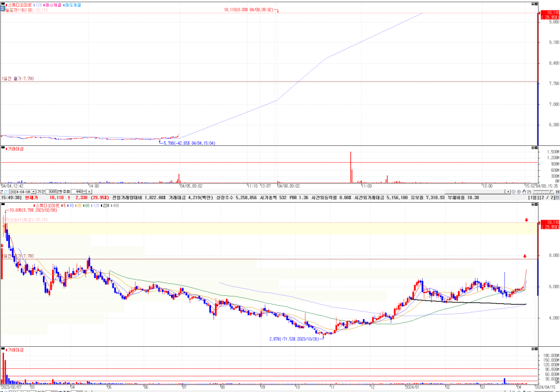Click the 부채비율 value 10.38
Viewport: 560px width, 392px height.
[x=474, y=197]
